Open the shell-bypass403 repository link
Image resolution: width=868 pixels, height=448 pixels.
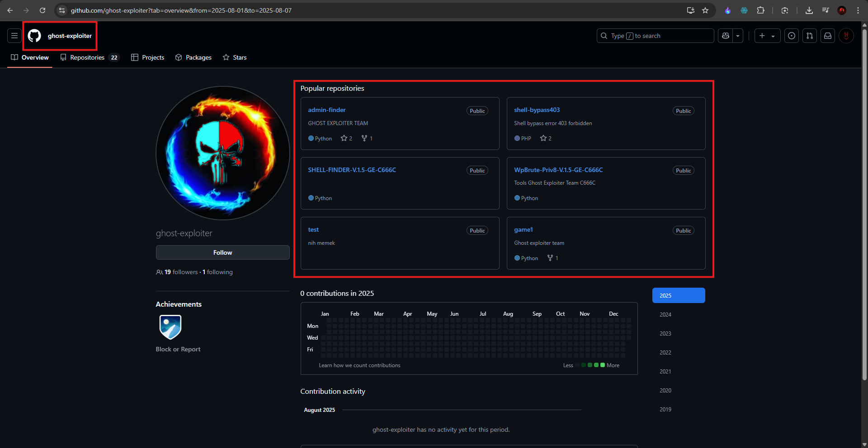click(537, 110)
